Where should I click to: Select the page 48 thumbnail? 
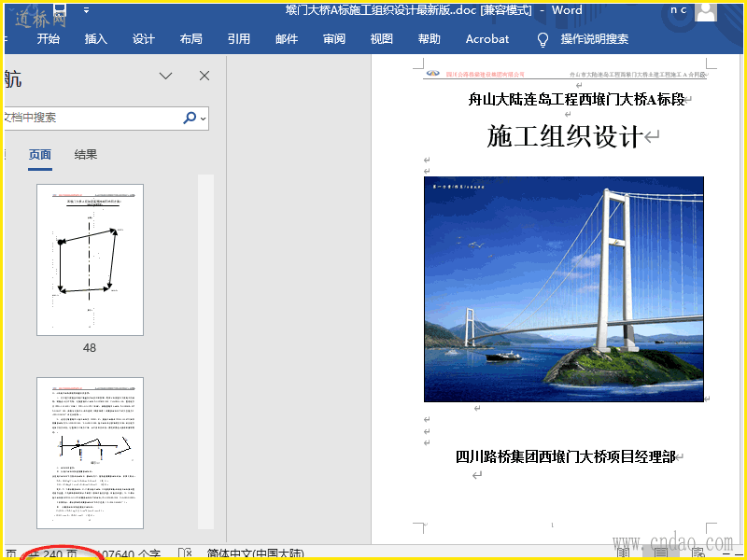90,259
